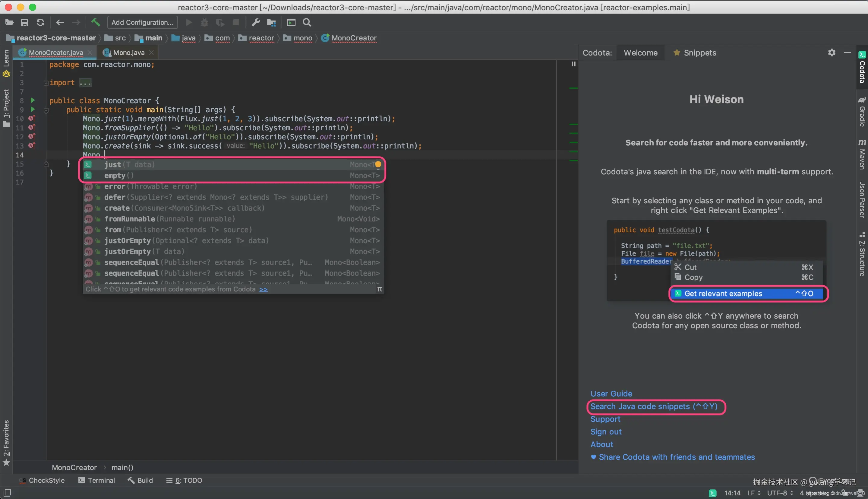Click run gutter icon beside main method
Image resolution: width=868 pixels, height=499 pixels.
[33, 109]
